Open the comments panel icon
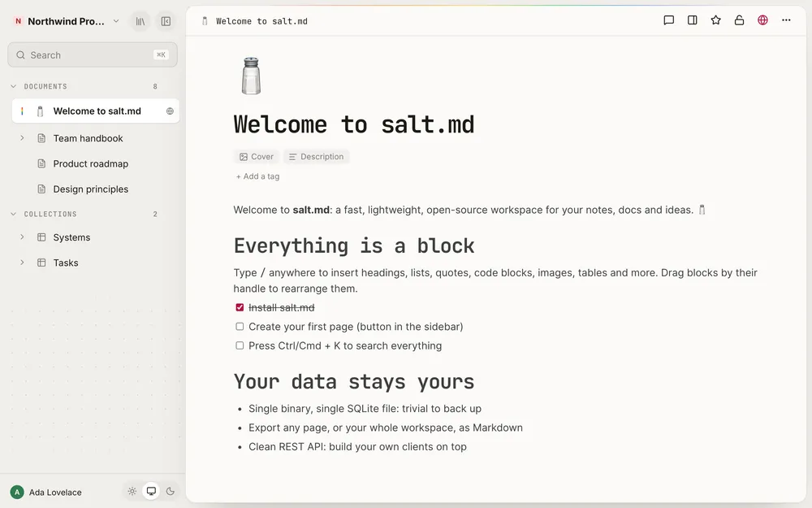 click(x=668, y=20)
